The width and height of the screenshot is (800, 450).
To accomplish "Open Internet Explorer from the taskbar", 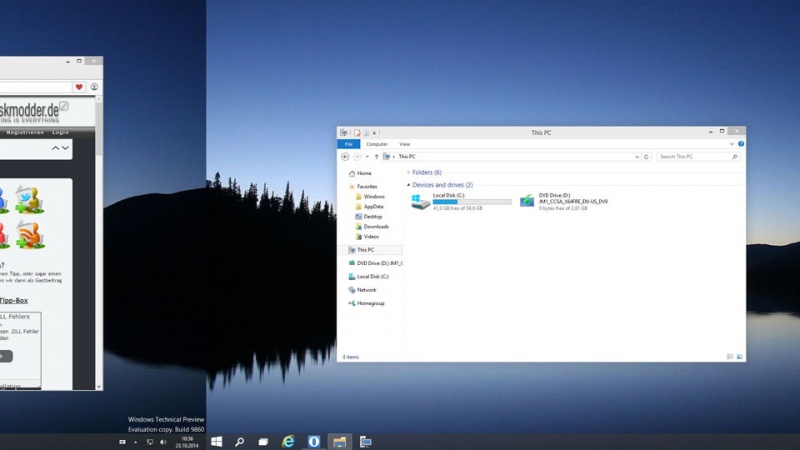I will click(x=288, y=441).
